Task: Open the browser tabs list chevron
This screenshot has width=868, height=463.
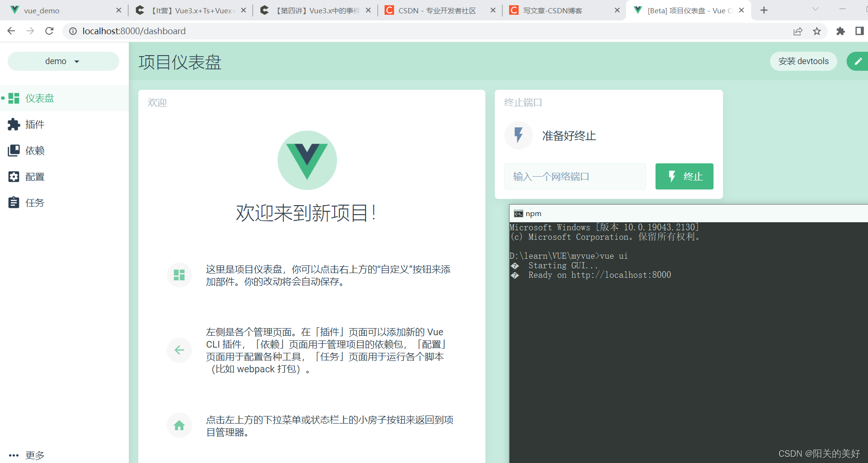Action: point(815,10)
